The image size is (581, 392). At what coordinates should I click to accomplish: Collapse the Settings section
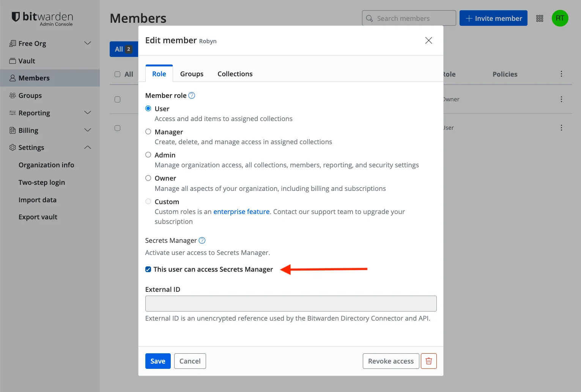tap(88, 147)
